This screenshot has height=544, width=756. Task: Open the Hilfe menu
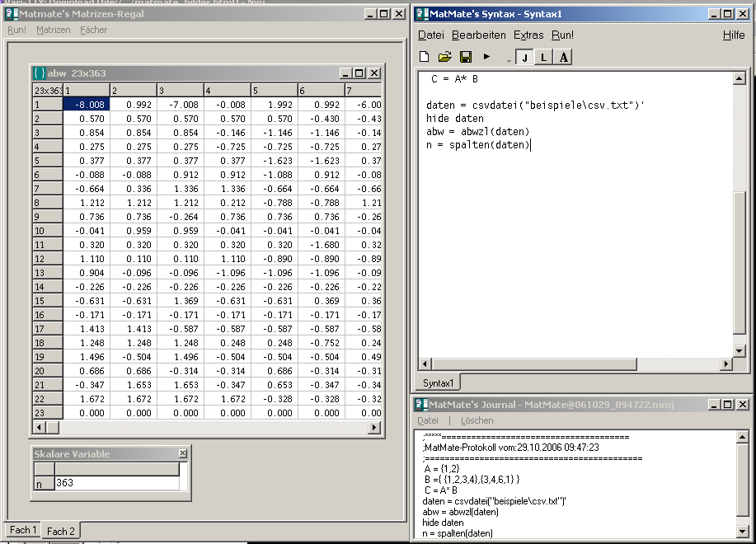733,35
